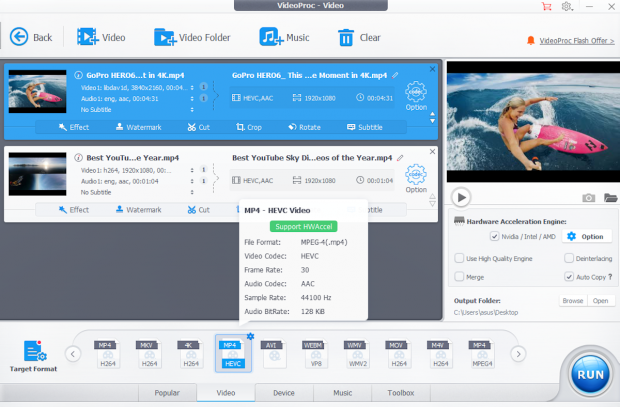Clear the file list with trash icon
The image size is (620, 407).
(359, 37)
